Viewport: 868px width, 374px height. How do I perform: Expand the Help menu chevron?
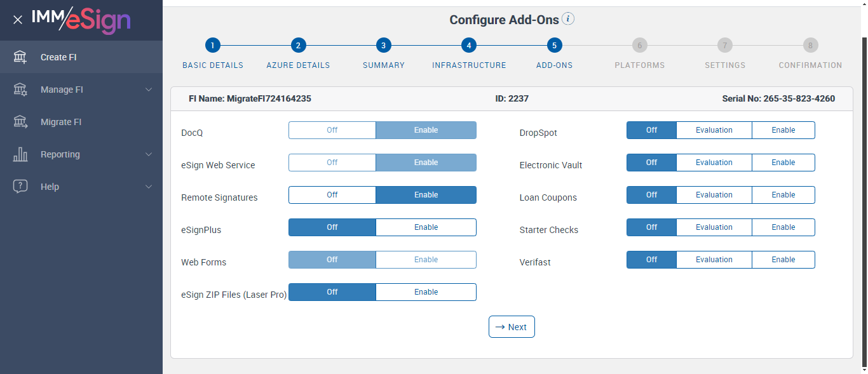tap(149, 187)
